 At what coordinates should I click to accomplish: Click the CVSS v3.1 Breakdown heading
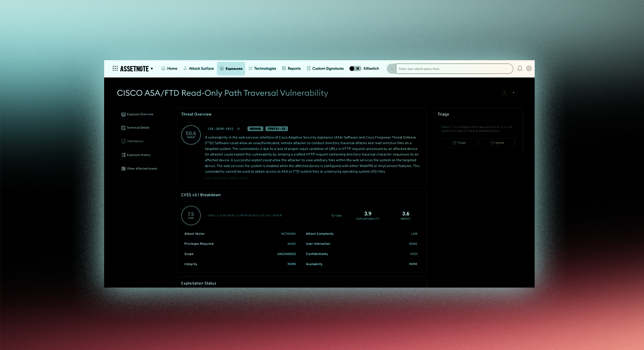click(x=201, y=195)
